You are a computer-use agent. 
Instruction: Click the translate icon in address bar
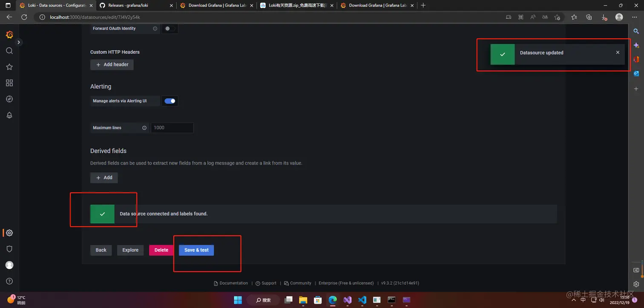(x=545, y=17)
